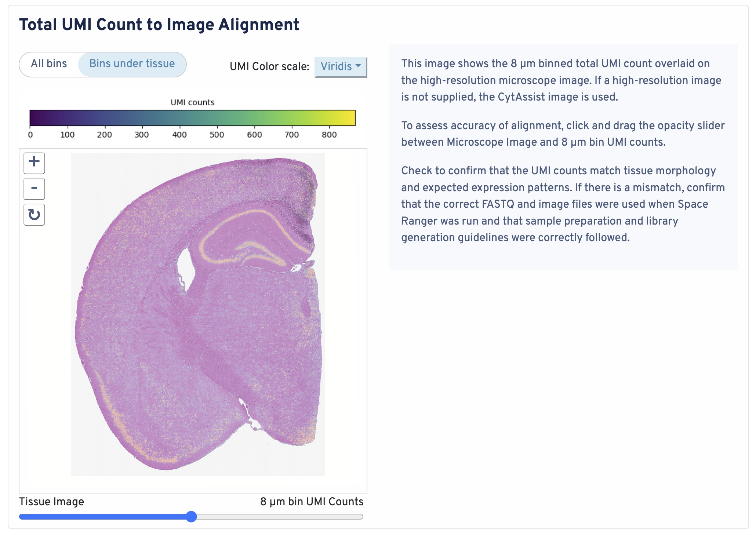Screen dimensions: 756x535
Task: Click the UMI Color scale label
Action: click(x=269, y=67)
